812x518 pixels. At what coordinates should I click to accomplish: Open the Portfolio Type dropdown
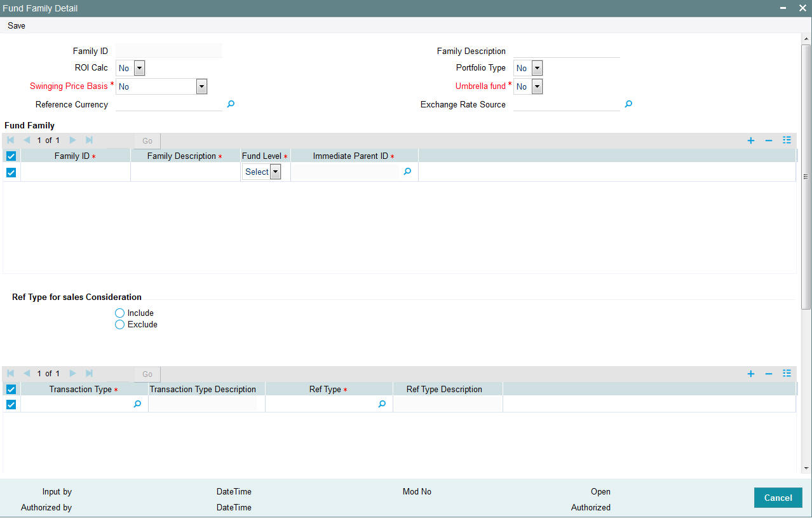click(528, 68)
